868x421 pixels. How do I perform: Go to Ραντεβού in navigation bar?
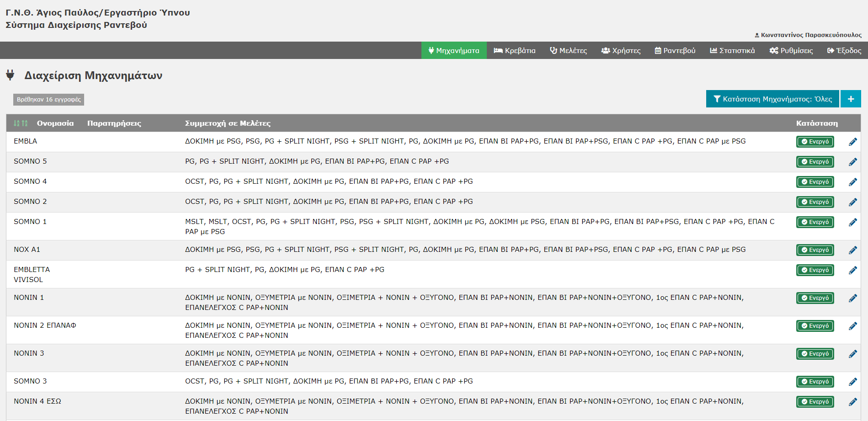675,50
